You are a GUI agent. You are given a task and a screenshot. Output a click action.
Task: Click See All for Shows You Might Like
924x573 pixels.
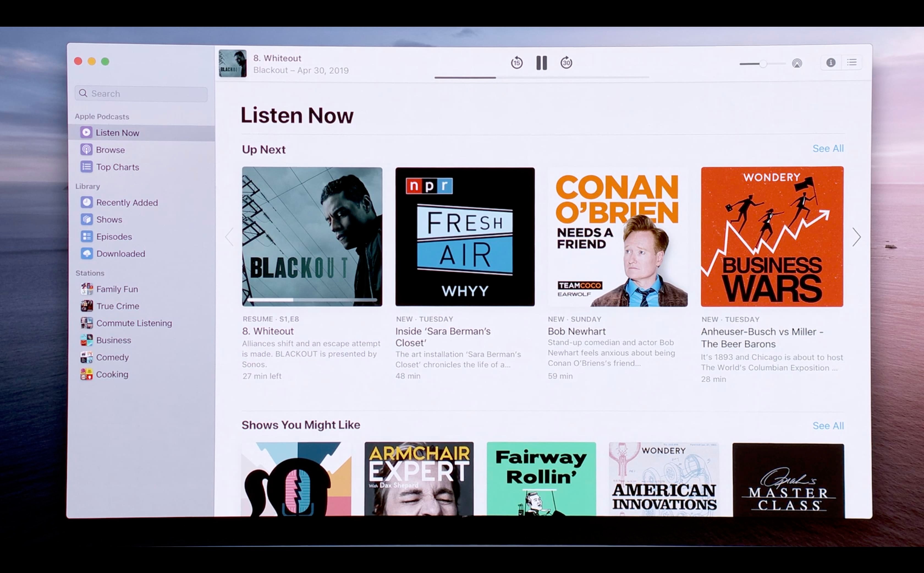[x=828, y=425]
